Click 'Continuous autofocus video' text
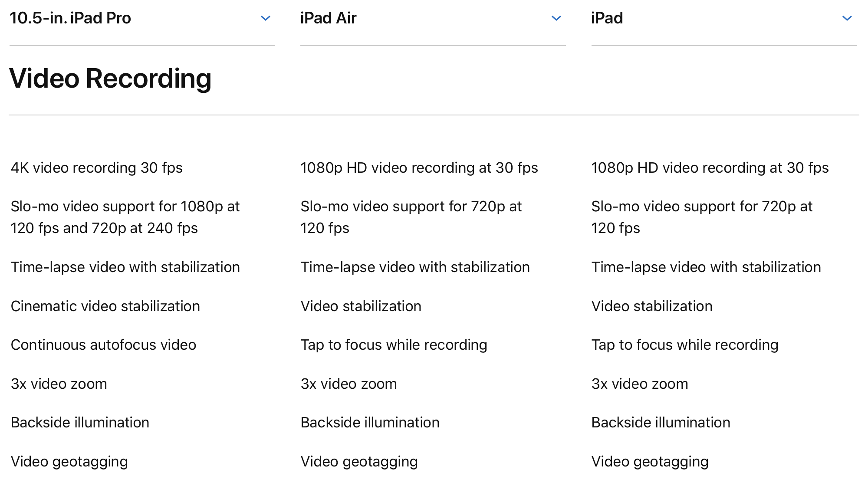Image resolution: width=868 pixels, height=486 pixels. (103, 345)
